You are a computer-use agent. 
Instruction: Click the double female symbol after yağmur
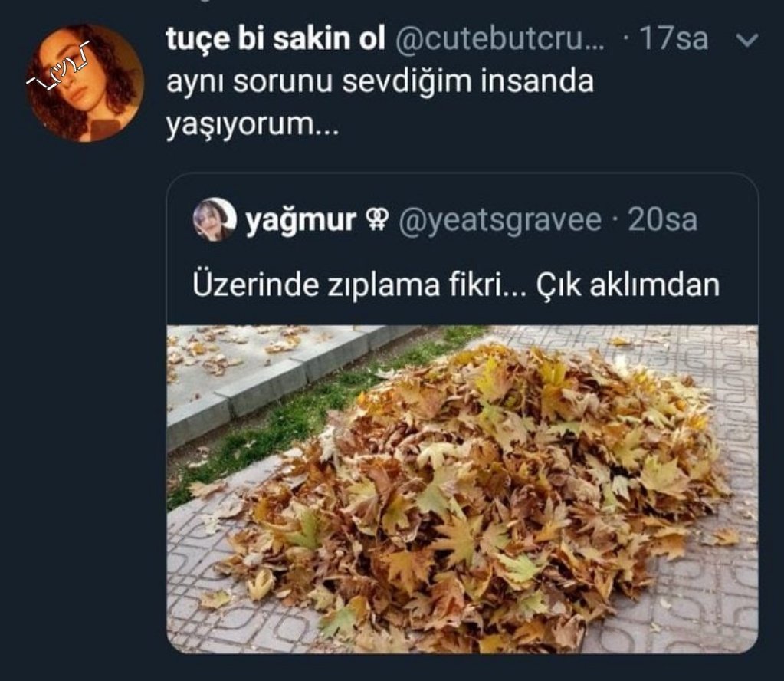tap(378, 219)
